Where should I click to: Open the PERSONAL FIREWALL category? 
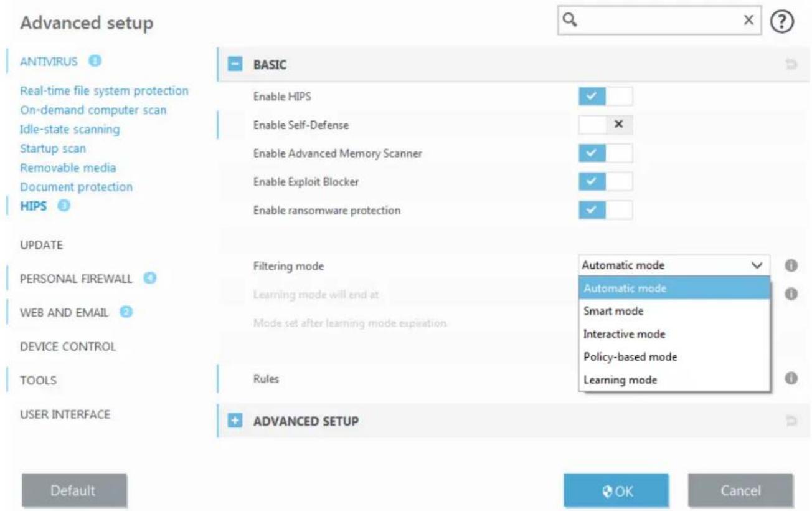pyautogui.click(x=76, y=279)
